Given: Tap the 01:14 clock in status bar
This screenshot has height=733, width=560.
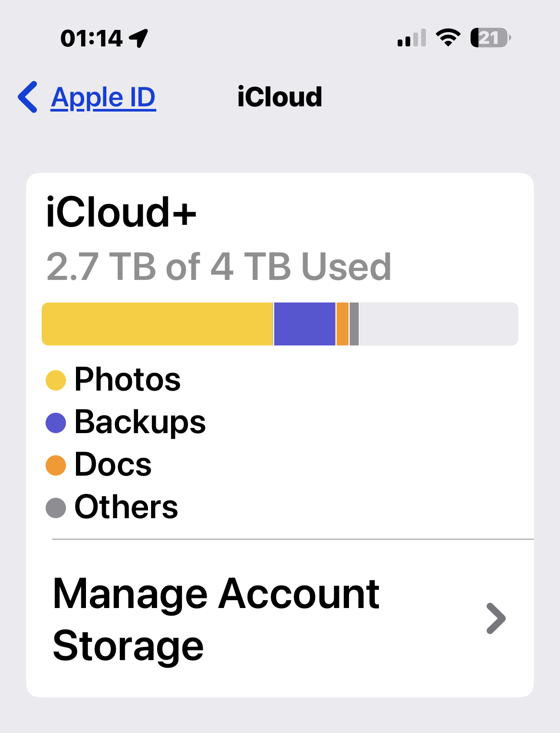Looking at the screenshot, I should (92, 38).
